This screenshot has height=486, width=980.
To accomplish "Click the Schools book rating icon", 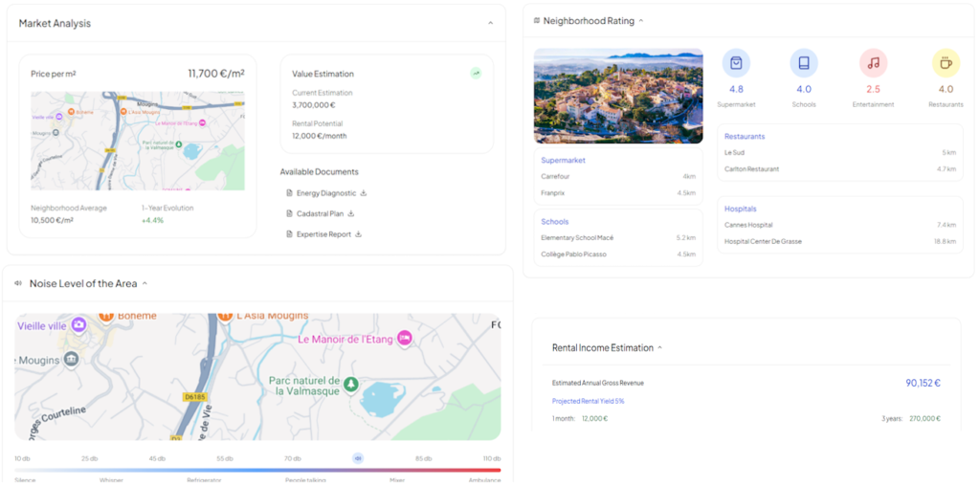I will pos(804,63).
